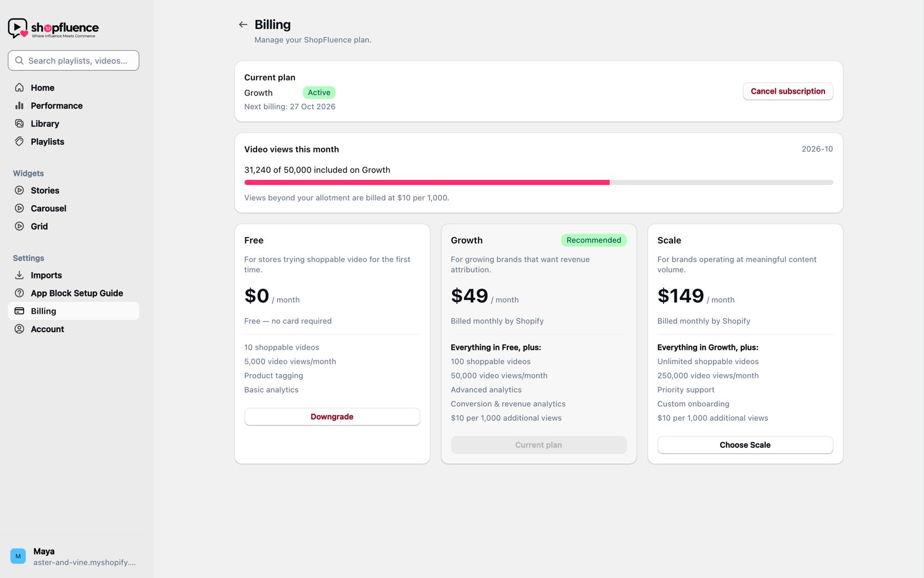The image size is (924, 578).
Task: Focus the Search playlists, videos field
Action: coord(73,61)
